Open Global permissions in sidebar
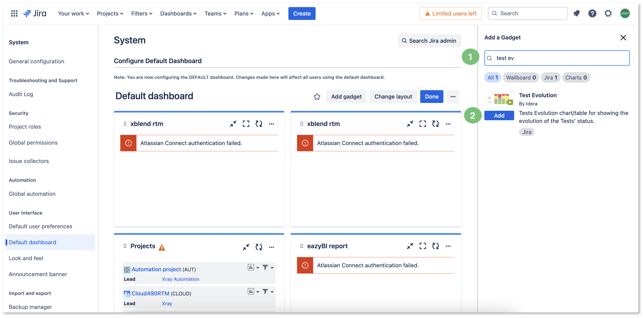 [x=33, y=143]
